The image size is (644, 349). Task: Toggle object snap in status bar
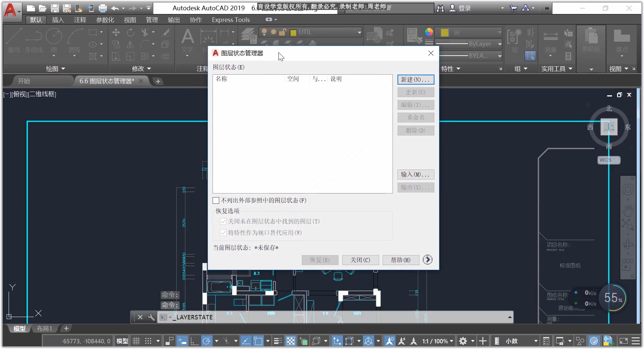point(258,341)
